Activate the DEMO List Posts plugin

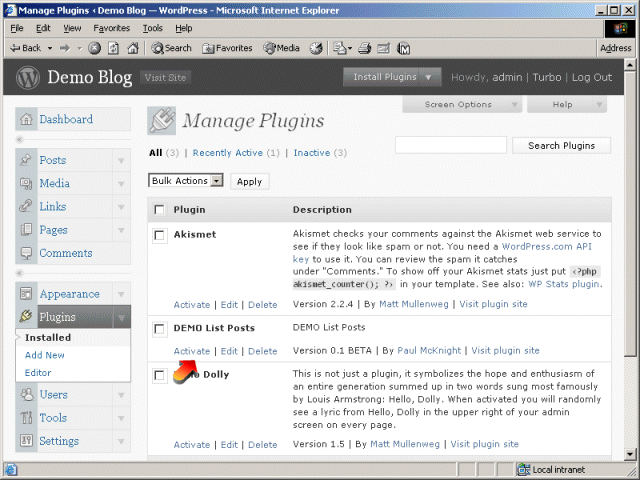[x=191, y=351]
